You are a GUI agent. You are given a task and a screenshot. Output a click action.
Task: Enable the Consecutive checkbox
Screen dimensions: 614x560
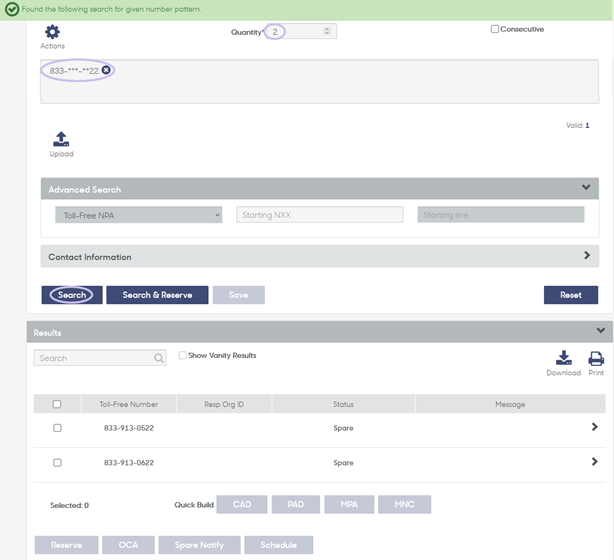click(495, 29)
